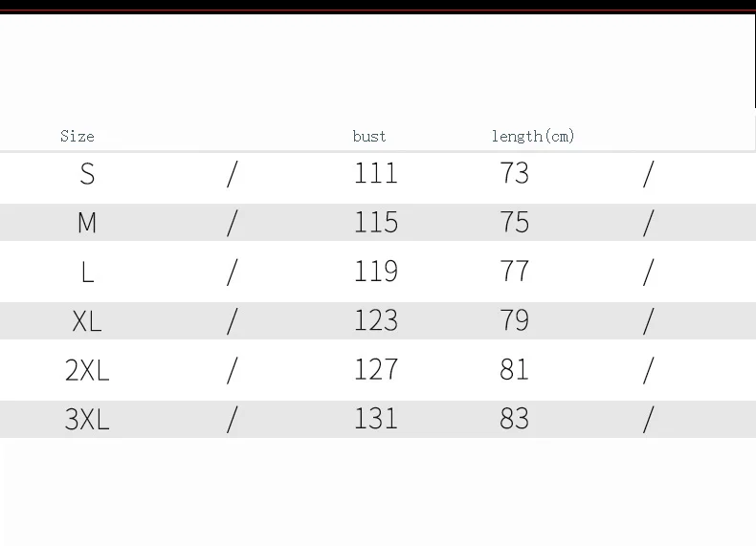Click bust value 119
Screen dimensions: 756x546
pyautogui.click(x=376, y=271)
